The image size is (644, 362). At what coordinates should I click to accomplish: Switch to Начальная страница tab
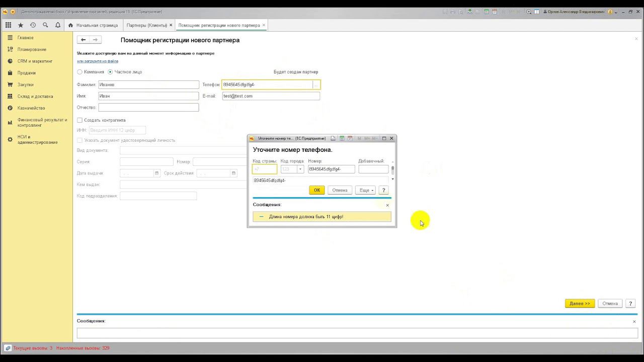[94, 25]
